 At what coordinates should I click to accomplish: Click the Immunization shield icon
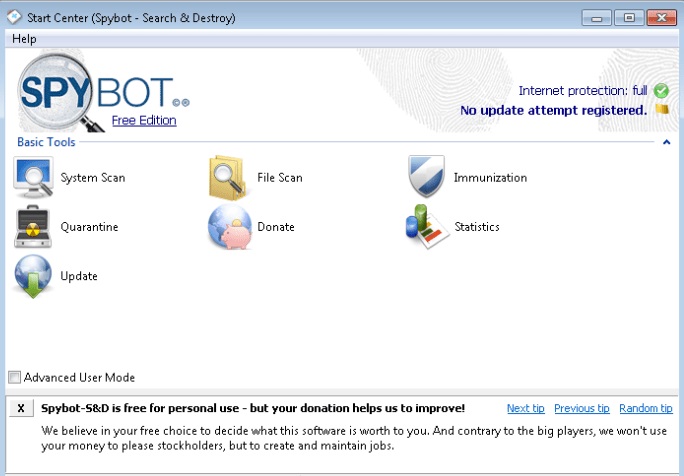[426, 176]
